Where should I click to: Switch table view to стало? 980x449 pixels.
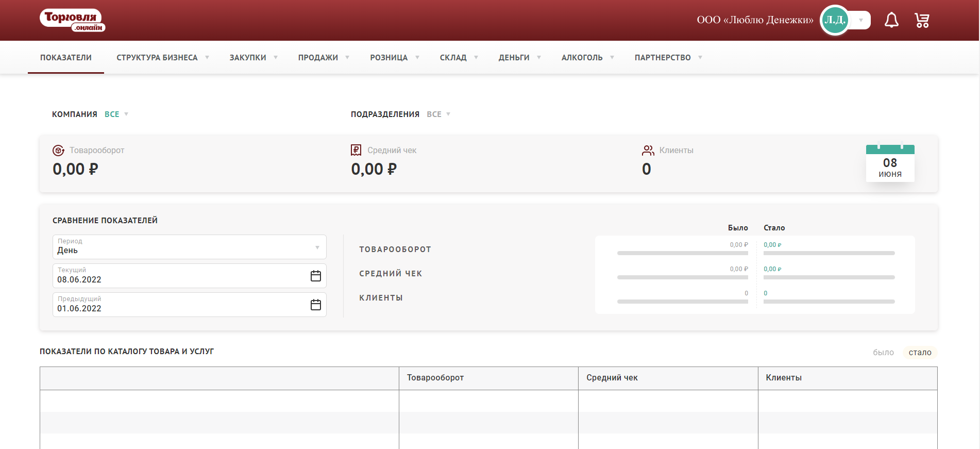point(920,353)
